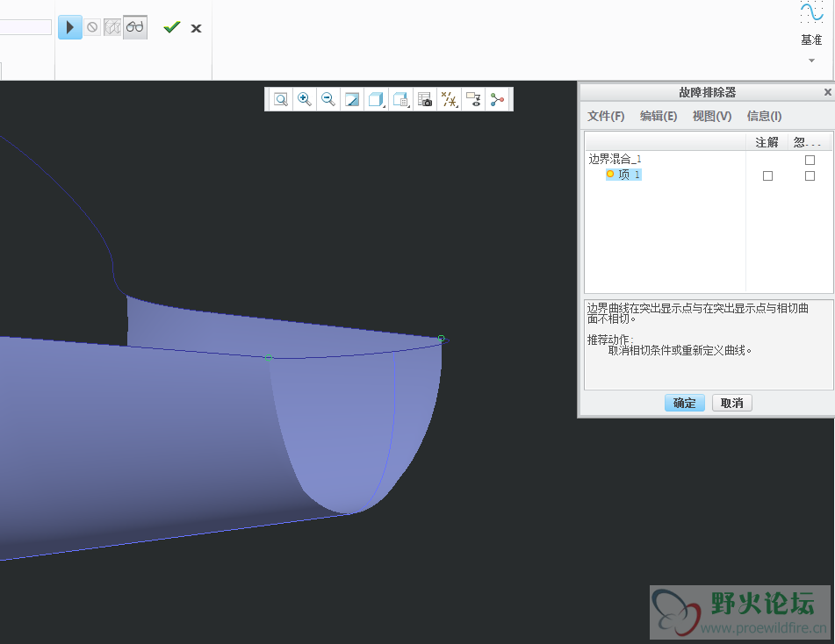Viewport: 835px width, 644px height.
Task: Select the 项 1 tree item
Action: click(624, 175)
